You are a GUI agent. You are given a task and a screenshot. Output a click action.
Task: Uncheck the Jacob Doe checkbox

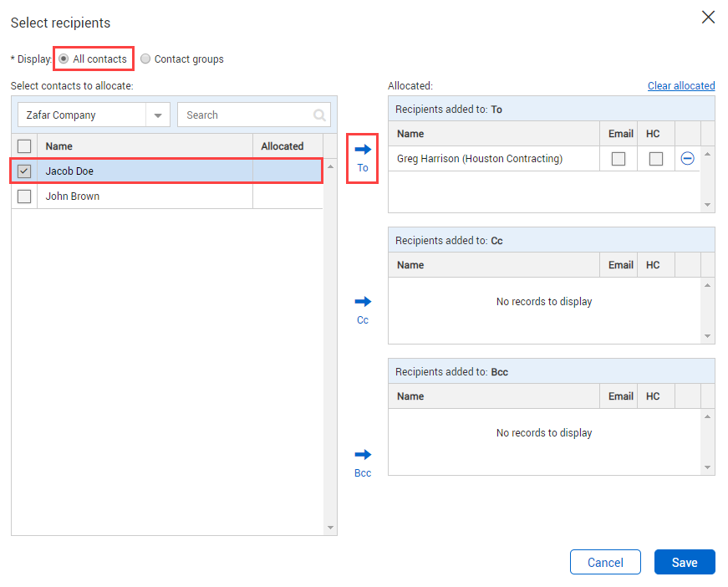(x=24, y=171)
